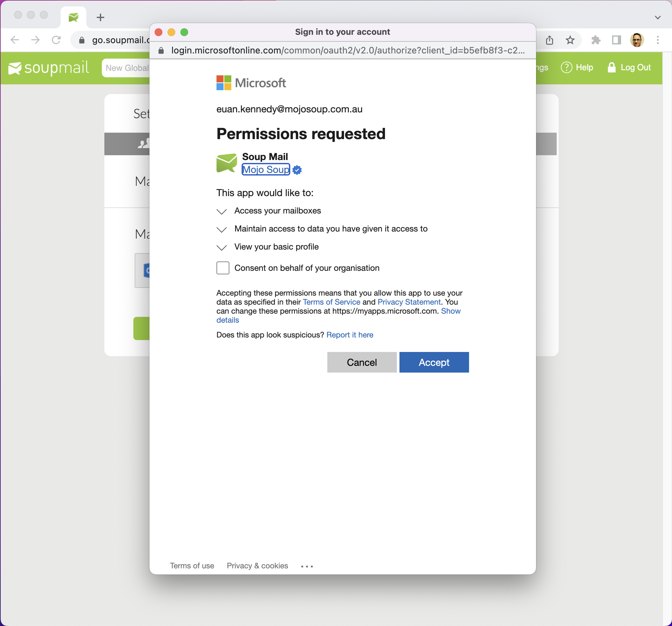Click the verified publisher badge beside Mojo Soup
Viewport: 672px width, 626px height.
tap(297, 170)
